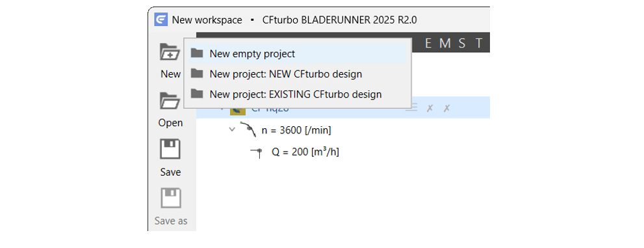Click the operating point icon beside Q = 200
Viewport: 644px width, 248px height.
pyautogui.click(x=257, y=152)
